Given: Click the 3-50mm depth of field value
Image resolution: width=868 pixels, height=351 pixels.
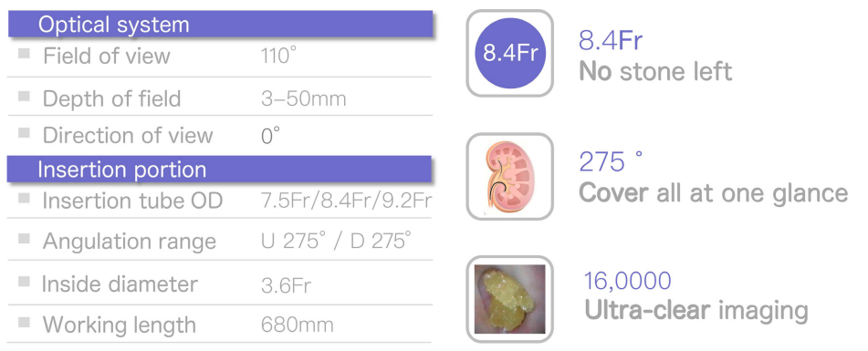Looking at the screenshot, I should 303,99.
